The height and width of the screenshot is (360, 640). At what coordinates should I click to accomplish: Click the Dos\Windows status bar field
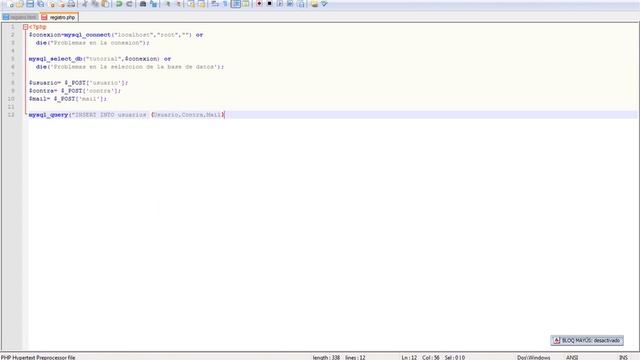tap(533, 357)
